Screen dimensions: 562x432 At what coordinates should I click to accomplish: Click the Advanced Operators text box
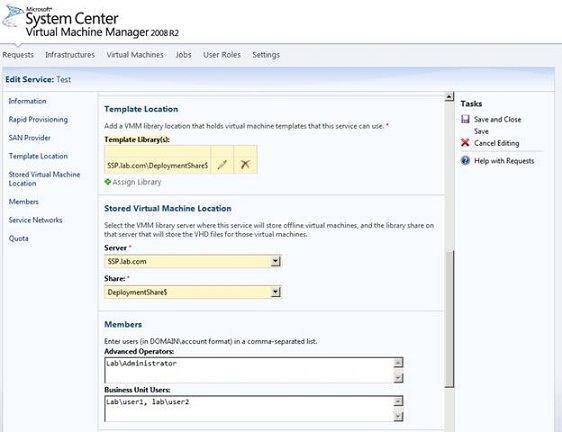(249, 370)
